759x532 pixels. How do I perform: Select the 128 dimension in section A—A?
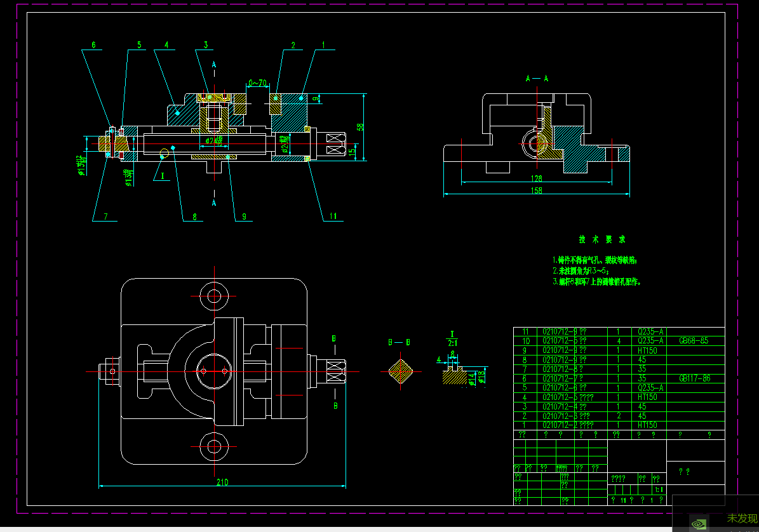[x=536, y=178]
